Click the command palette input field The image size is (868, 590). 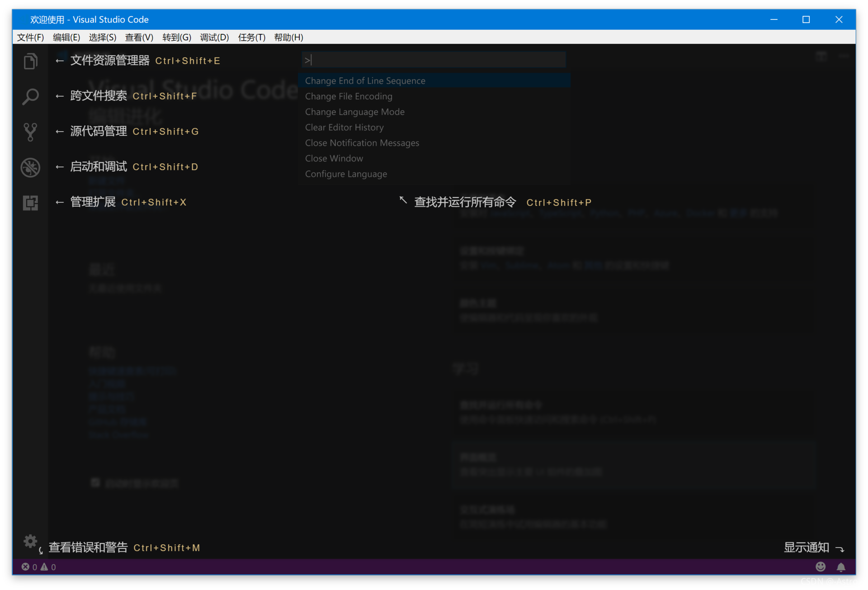434,60
